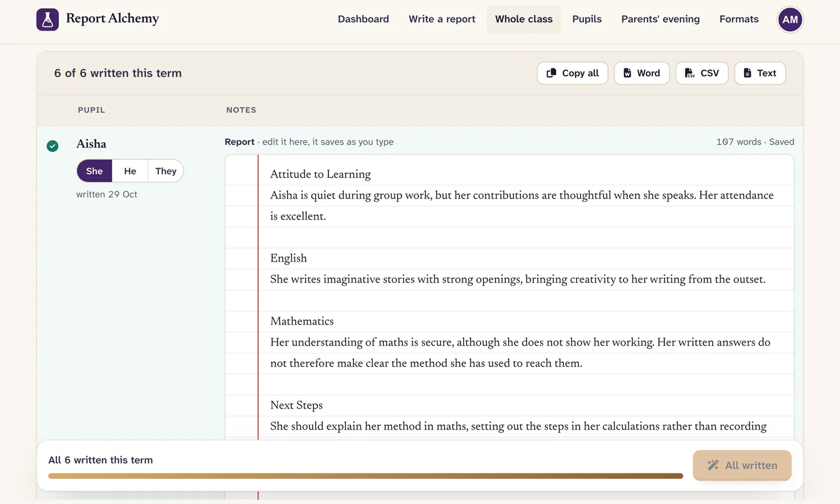
Task: Click the term progress bar
Action: coord(365,476)
